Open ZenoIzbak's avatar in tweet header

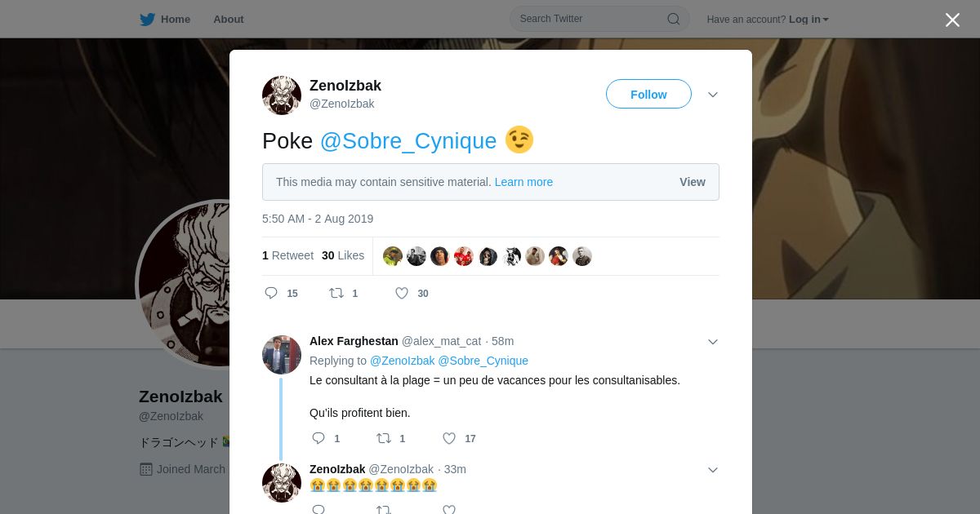(x=282, y=95)
